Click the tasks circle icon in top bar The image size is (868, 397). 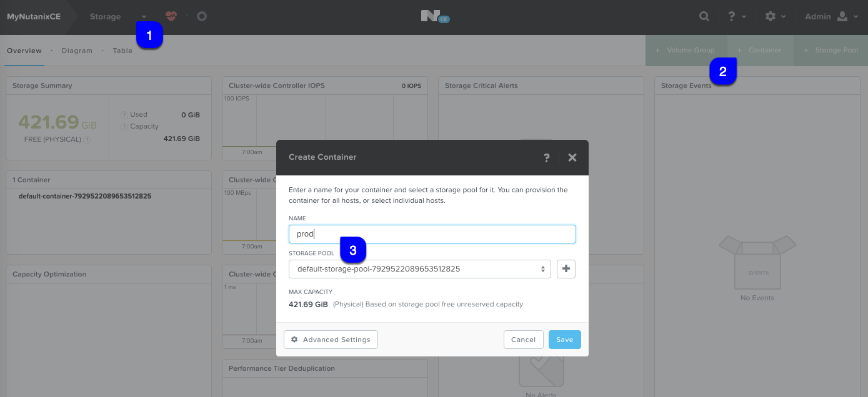(201, 16)
